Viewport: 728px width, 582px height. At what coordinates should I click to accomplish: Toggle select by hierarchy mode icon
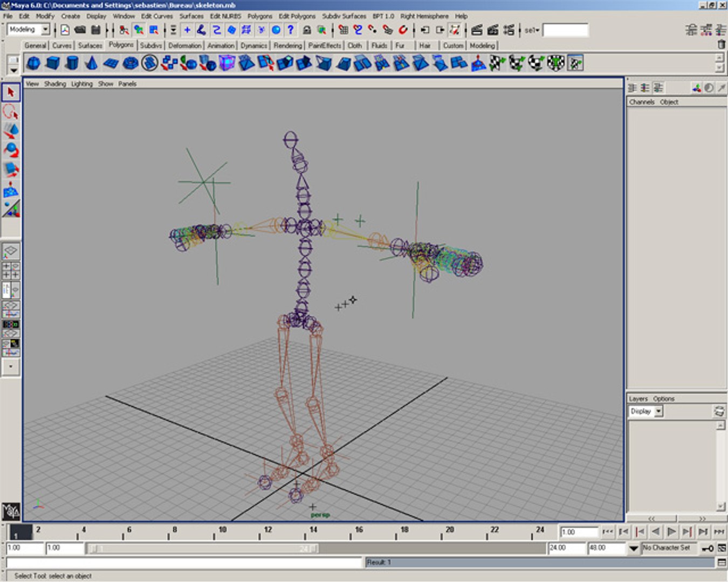pyautogui.click(x=124, y=30)
